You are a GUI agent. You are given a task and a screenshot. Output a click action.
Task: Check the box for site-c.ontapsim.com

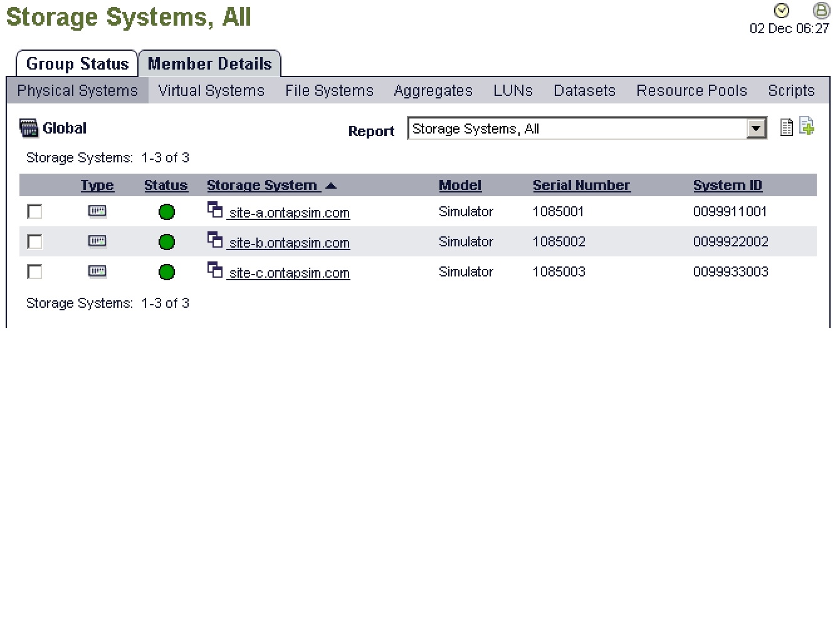(35, 272)
